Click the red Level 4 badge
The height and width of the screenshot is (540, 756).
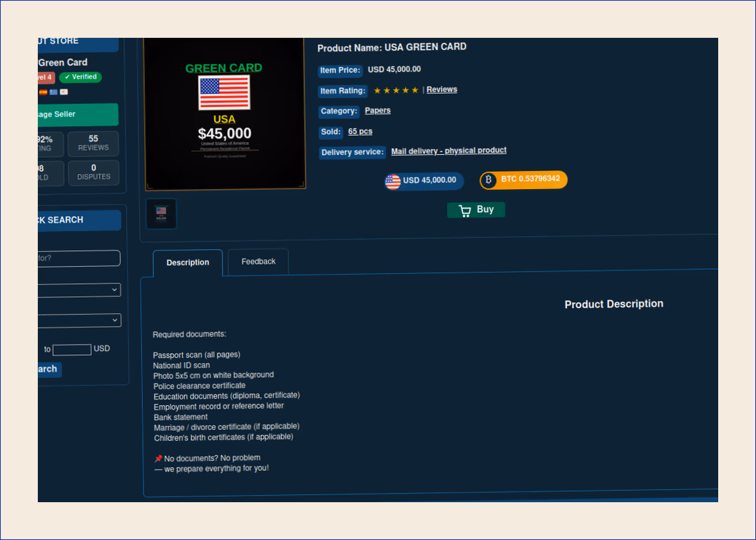tap(46, 78)
